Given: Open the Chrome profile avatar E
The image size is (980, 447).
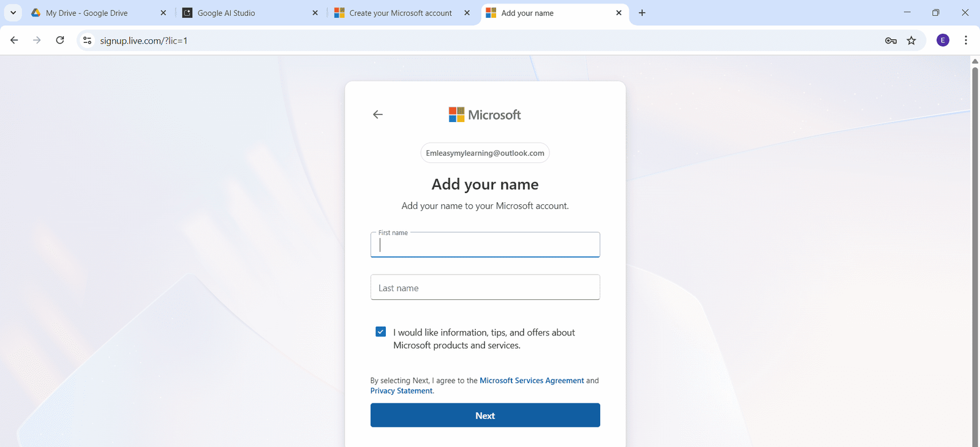Looking at the screenshot, I should [943, 40].
